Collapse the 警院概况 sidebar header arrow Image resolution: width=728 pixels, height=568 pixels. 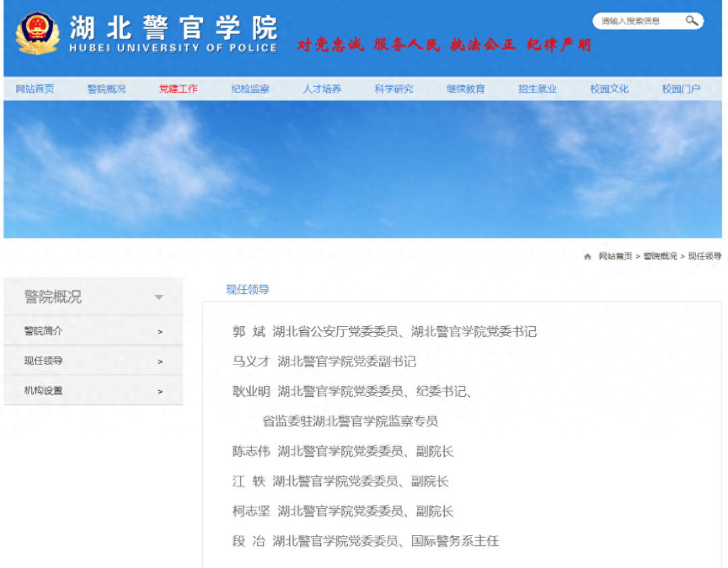click(159, 297)
